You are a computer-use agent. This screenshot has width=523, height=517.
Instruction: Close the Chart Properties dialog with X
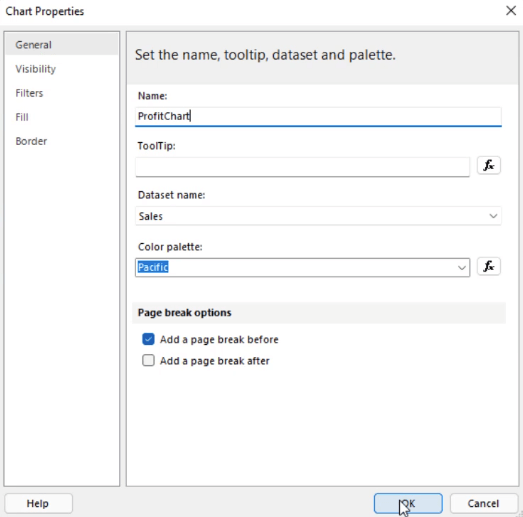511,11
